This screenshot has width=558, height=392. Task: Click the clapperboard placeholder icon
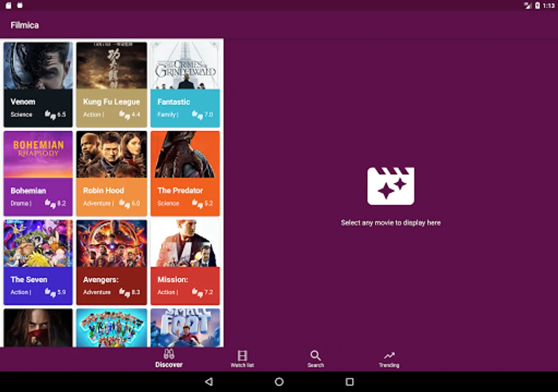[391, 186]
